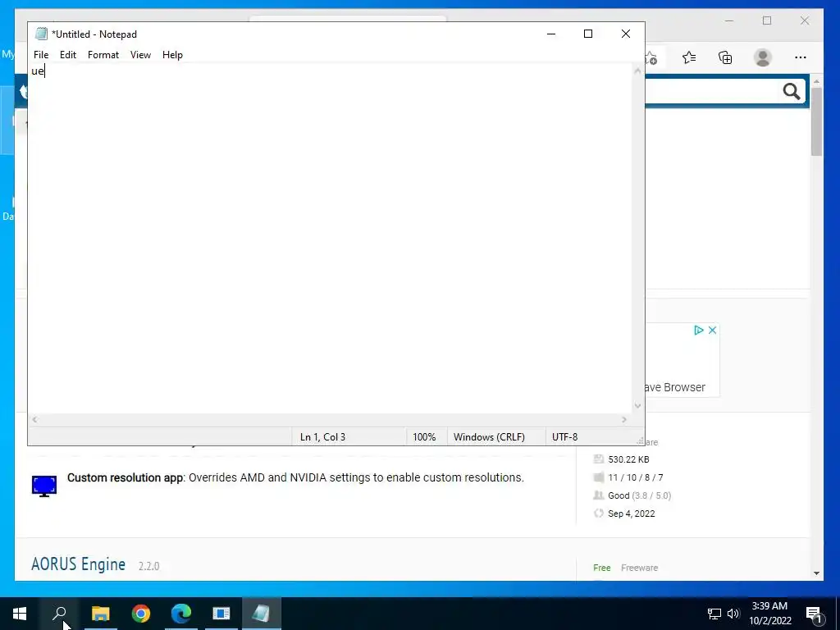This screenshot has width=840, height=630.
Task: Close the advertisement with the X
Action: [x=713, y=330]
